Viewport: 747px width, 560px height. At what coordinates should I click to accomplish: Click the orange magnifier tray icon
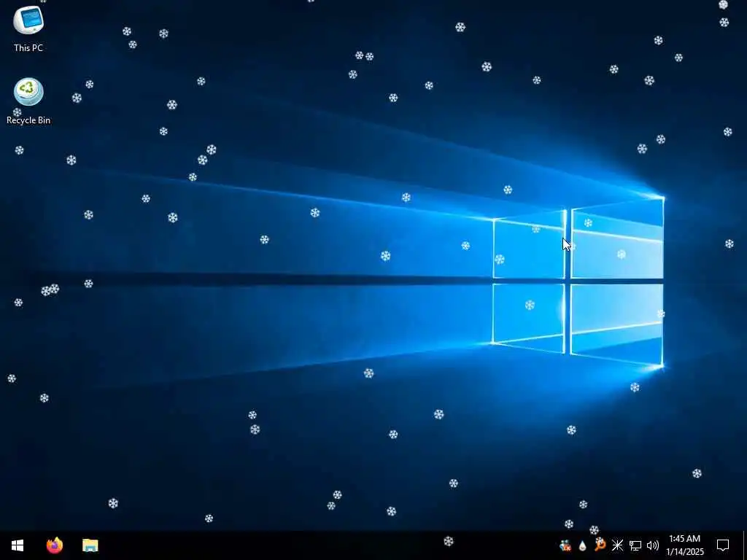pos(600,545)
